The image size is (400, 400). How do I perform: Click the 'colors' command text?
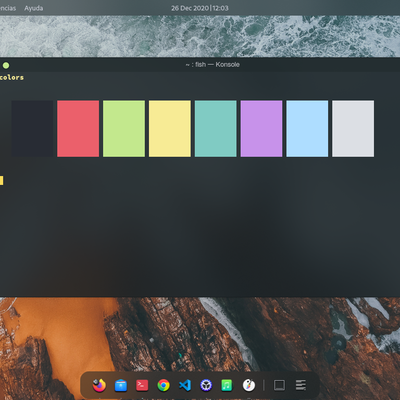[x=12, y=77]
